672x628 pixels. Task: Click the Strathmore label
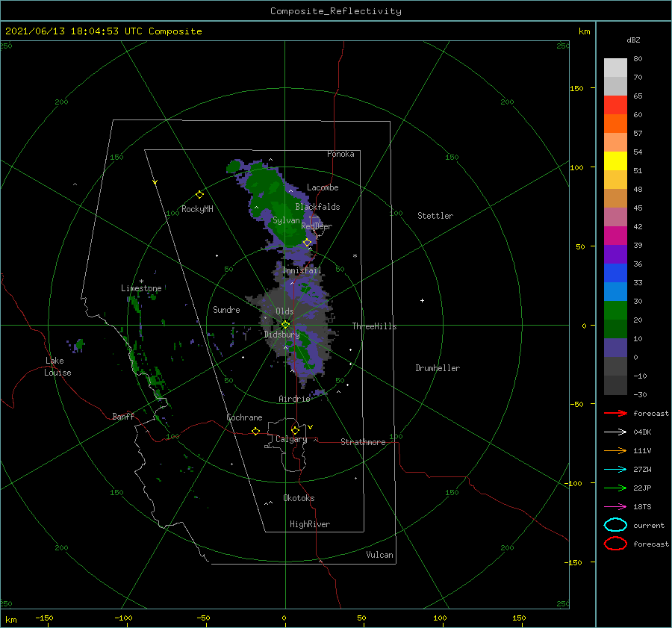pos(363,442)
